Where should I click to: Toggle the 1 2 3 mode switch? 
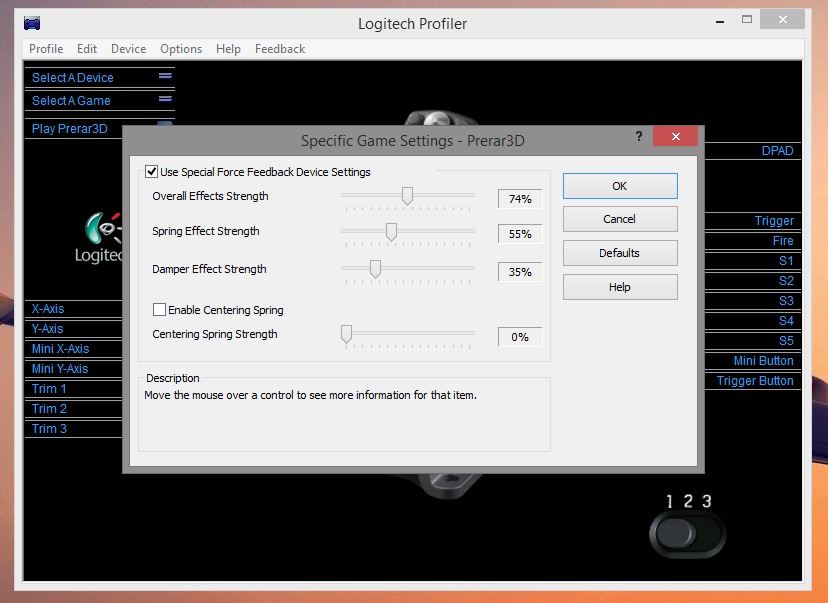[x=688, y=534]
